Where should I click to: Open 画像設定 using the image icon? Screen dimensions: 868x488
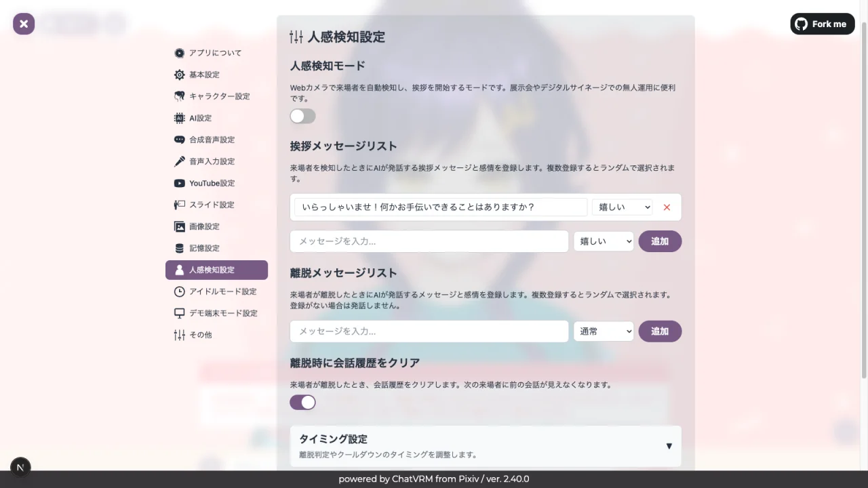click(x=179, y=226)
